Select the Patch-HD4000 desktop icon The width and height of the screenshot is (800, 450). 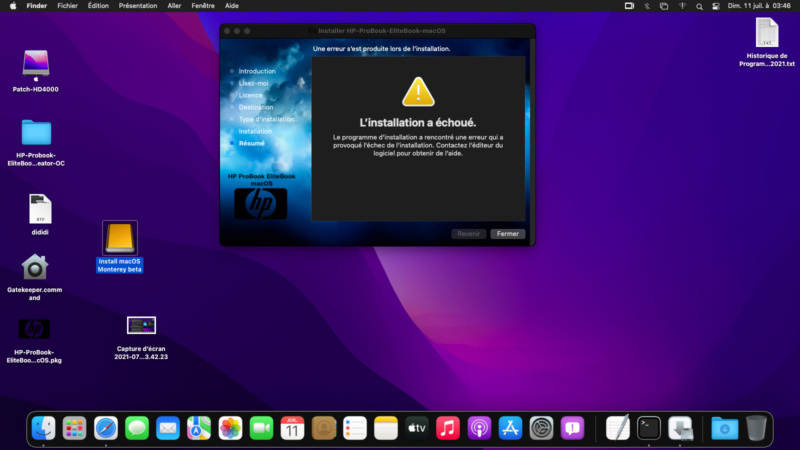[x=36, y=66]
